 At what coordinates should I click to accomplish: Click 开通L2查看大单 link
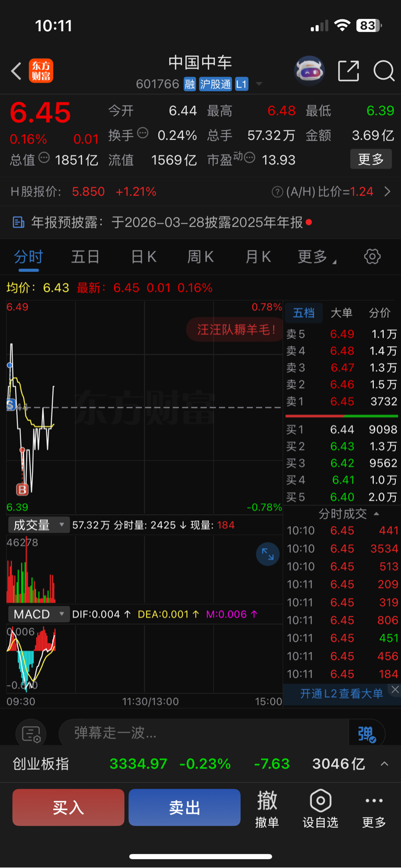click(341, 694)
